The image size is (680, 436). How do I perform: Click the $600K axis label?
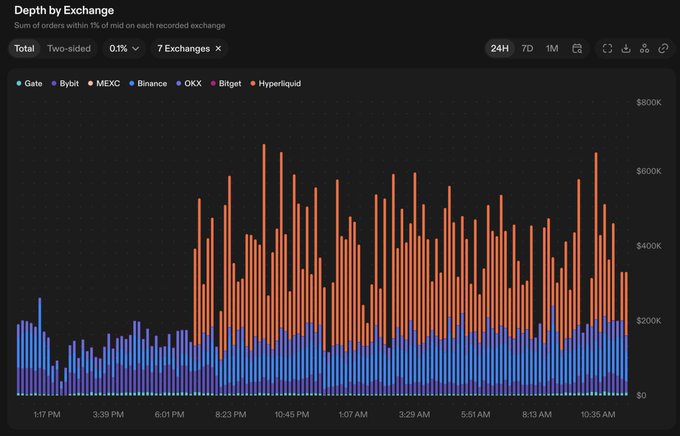click(649, 171)
